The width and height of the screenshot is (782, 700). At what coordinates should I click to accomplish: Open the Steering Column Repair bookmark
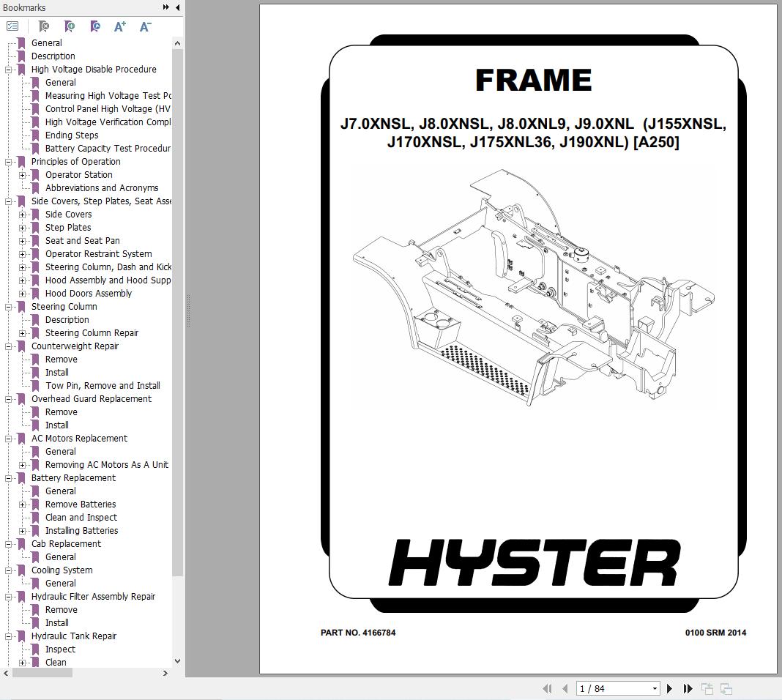pos(92,333)
